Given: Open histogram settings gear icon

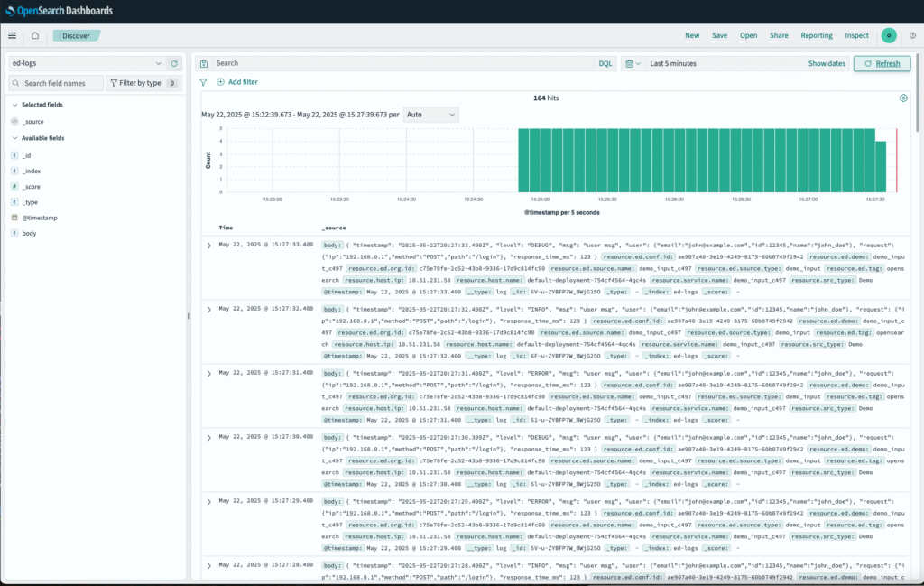Looking at the screenshot, I should point(903,98).
